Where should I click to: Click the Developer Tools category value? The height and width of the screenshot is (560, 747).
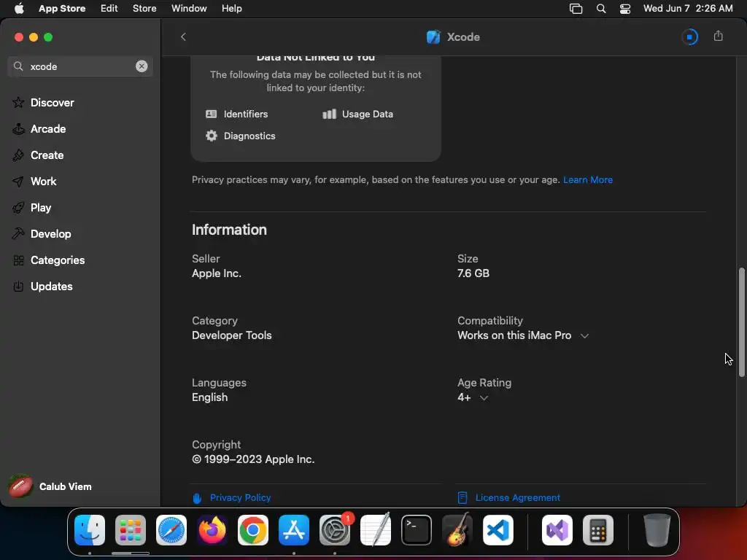click(x=231, y=335)
